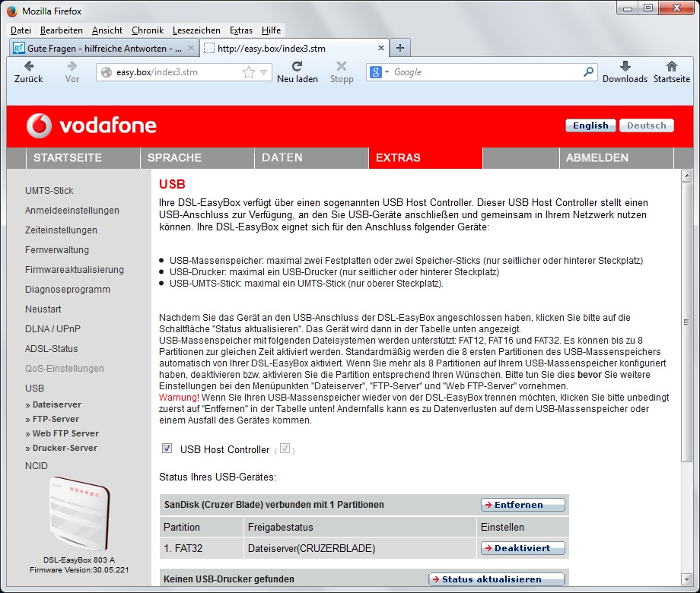Image resolution: width=700 pixels, height=593 pixels.
Task: Close the Gute Fragen tab
Action: (191, 48)
